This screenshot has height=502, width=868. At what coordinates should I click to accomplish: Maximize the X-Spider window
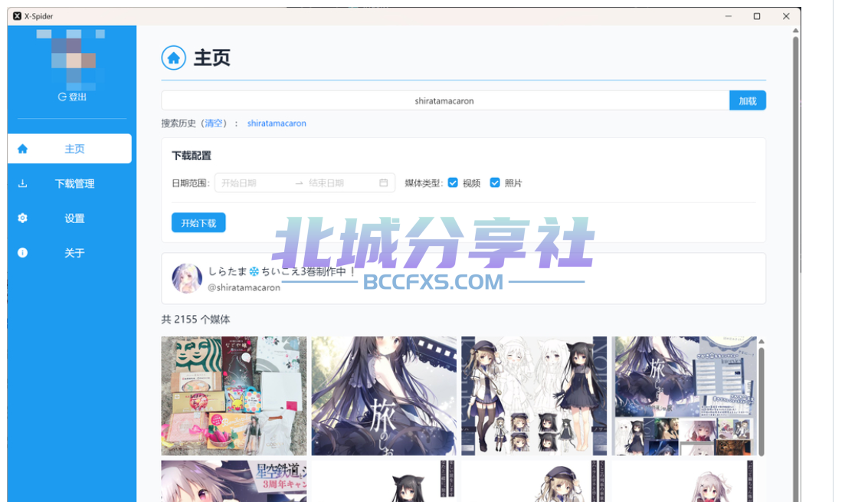[757, 16]
